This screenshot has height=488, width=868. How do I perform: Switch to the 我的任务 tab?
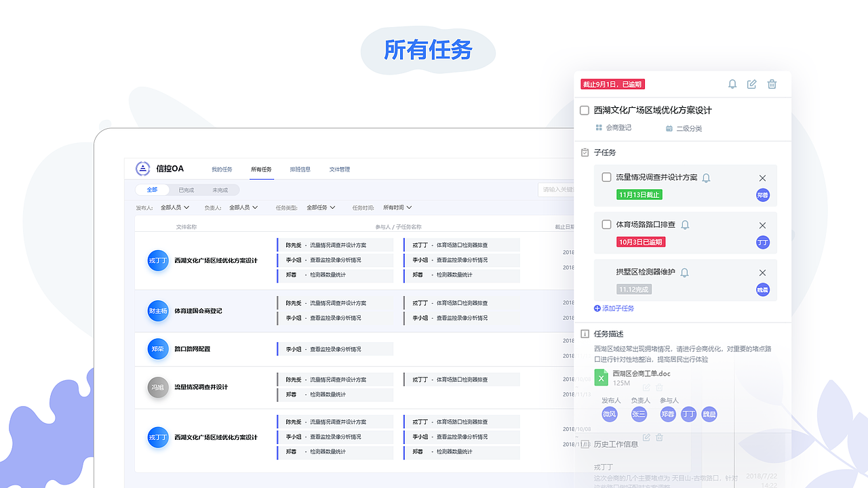[x=222, y=169]
